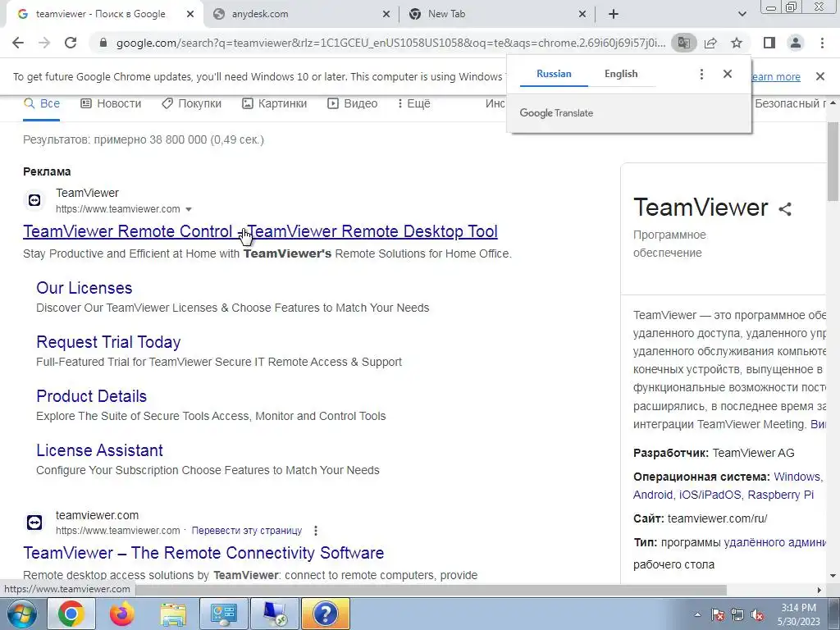Click the Action Center flag tray icon
The image size is (840, 630).
(x=717, y=614)
